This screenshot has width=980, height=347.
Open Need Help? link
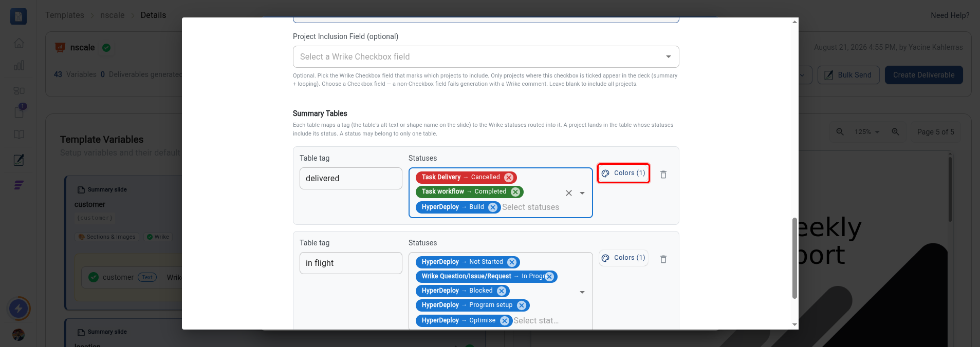[950, 15]
